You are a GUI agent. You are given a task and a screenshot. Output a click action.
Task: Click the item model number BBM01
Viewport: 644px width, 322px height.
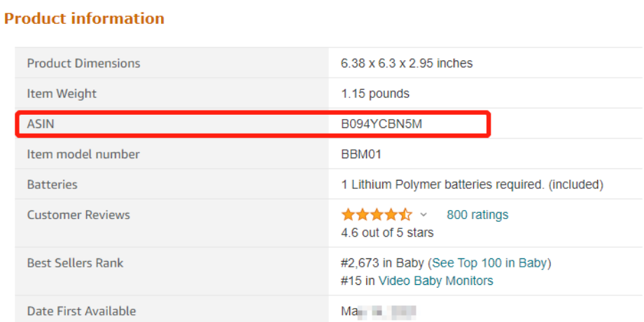coord(361,155)
